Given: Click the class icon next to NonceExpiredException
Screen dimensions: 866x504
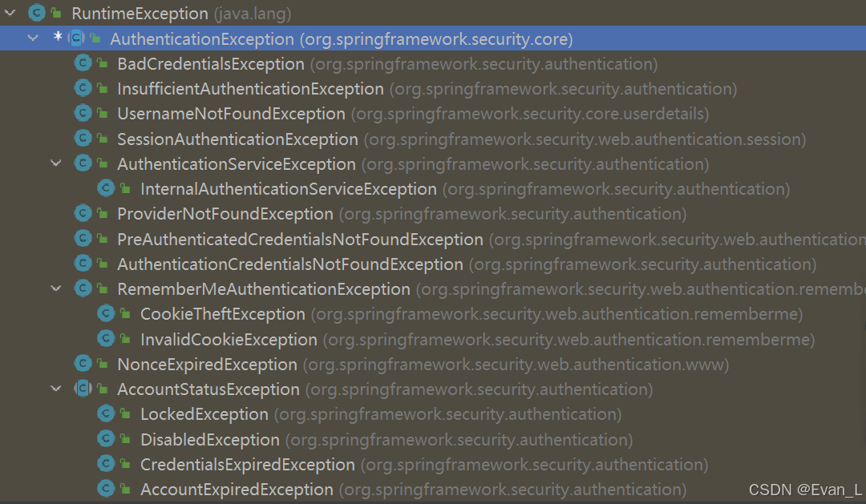Looking at the screenshot, I should pyautogui.click(x=83, y=363).
